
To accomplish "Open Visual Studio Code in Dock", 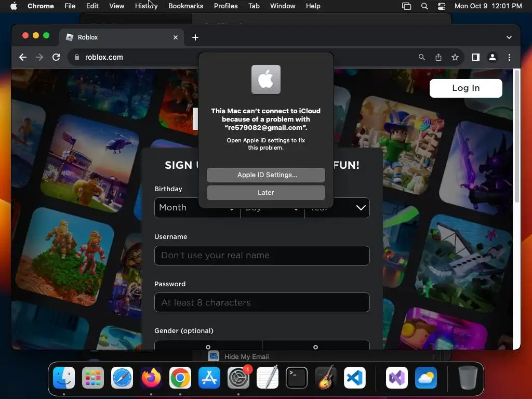I will 355,378.
